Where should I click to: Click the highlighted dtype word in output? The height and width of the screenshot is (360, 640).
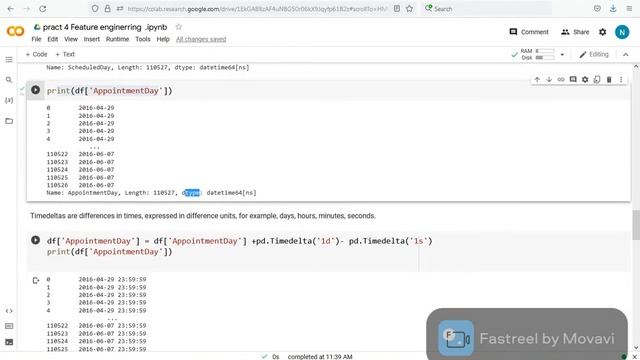191,193
